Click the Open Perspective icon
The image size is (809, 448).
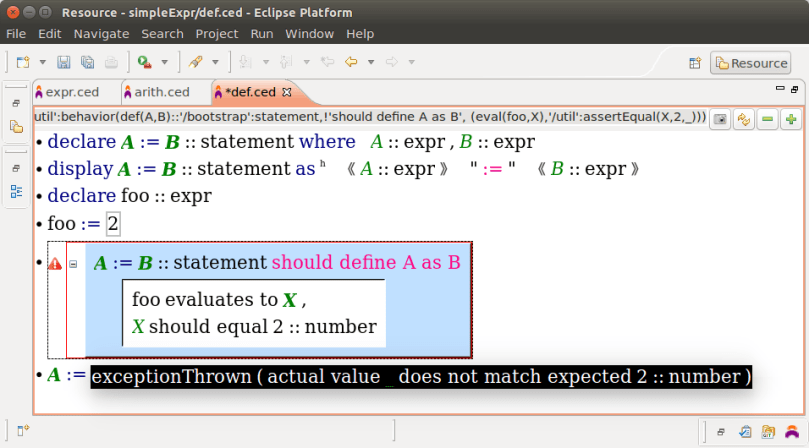click(695, 63)
